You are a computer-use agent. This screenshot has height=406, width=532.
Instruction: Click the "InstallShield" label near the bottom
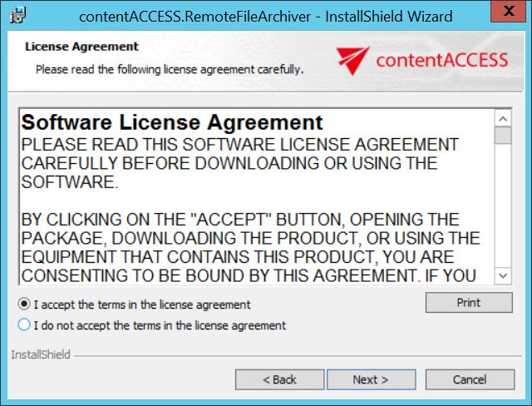[x=40, y=354]
